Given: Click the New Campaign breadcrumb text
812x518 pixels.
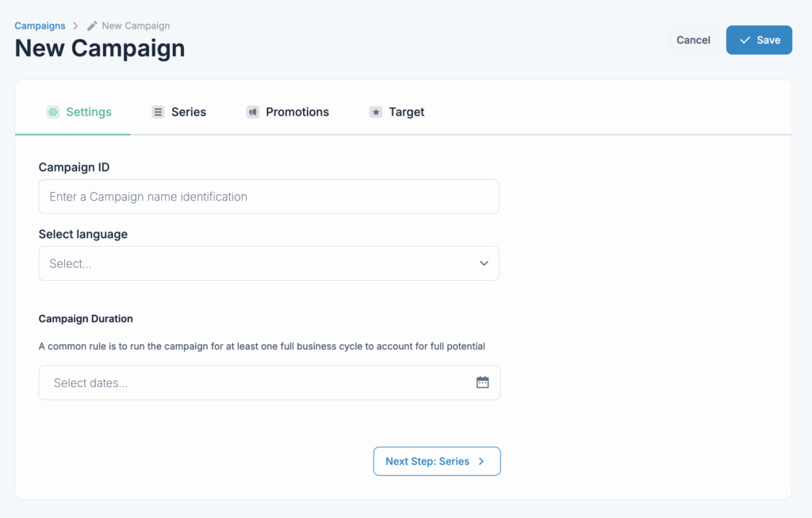Looking at the screenshot, I should click(x=136, y=26).
